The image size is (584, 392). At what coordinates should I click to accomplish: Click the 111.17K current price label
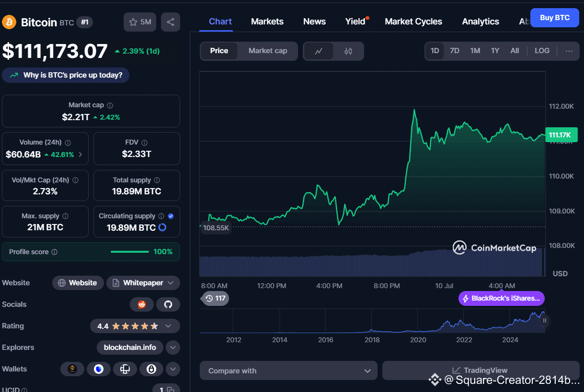click(561, 135)
